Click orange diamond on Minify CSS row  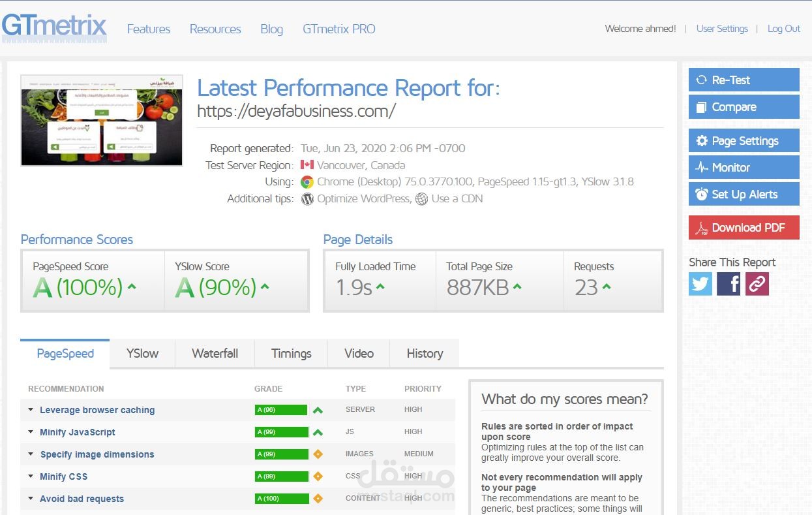click(318, 476)
